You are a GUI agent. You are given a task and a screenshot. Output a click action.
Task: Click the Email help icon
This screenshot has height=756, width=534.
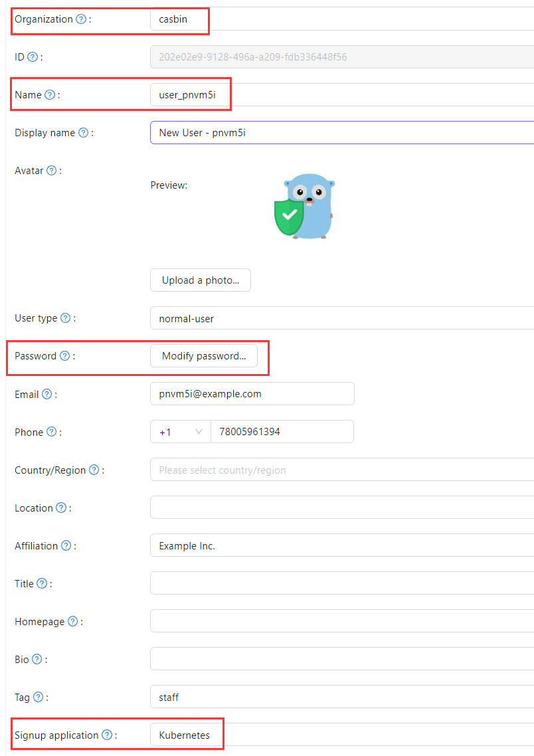(45, 393)
